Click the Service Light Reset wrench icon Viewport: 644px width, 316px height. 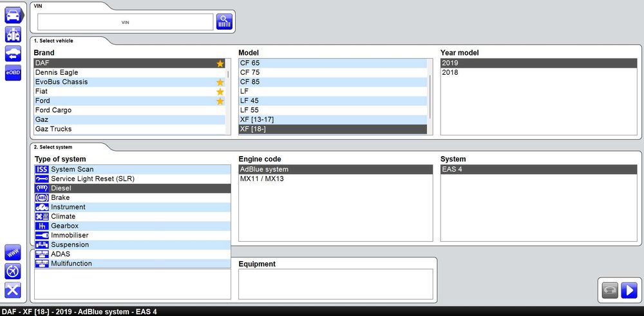[x=42, y=179]
